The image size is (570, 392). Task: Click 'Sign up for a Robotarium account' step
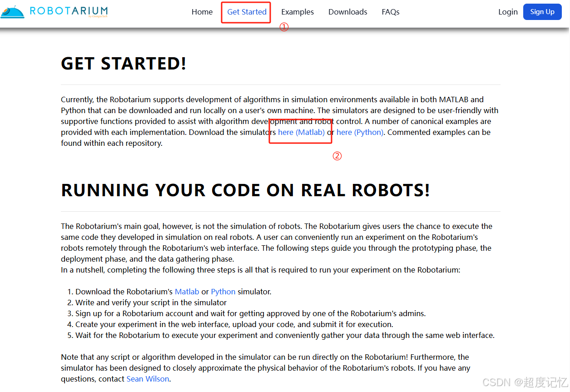[x=251, y=313]
